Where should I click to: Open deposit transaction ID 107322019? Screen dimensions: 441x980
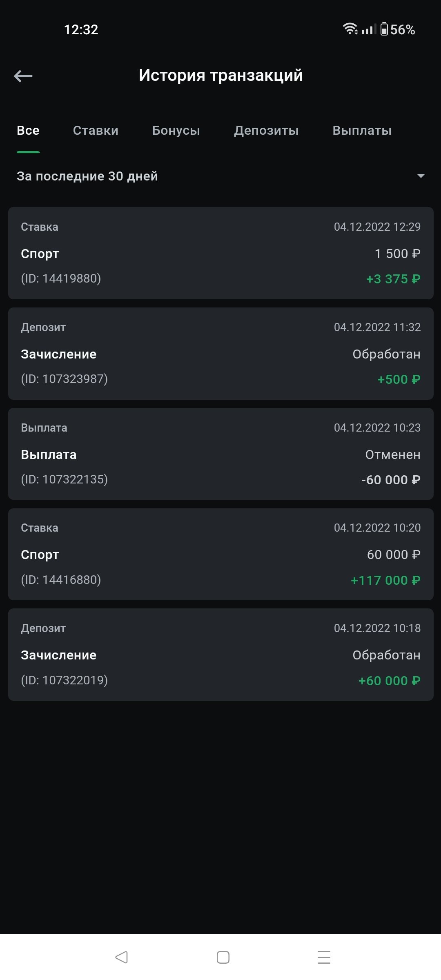pos(220,655)
